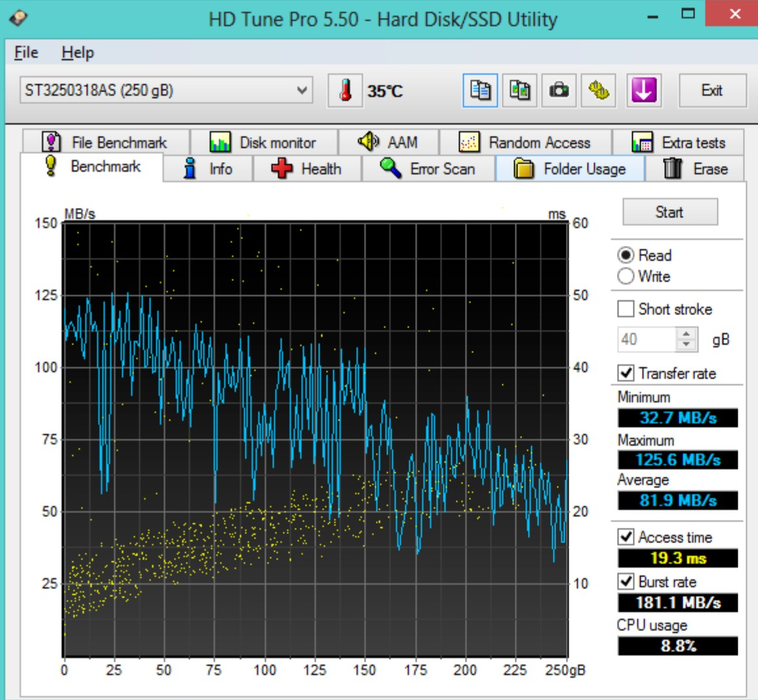The width and height of the screenshot is (758, 700).
Task: Open the File menu
Action: 26,52
